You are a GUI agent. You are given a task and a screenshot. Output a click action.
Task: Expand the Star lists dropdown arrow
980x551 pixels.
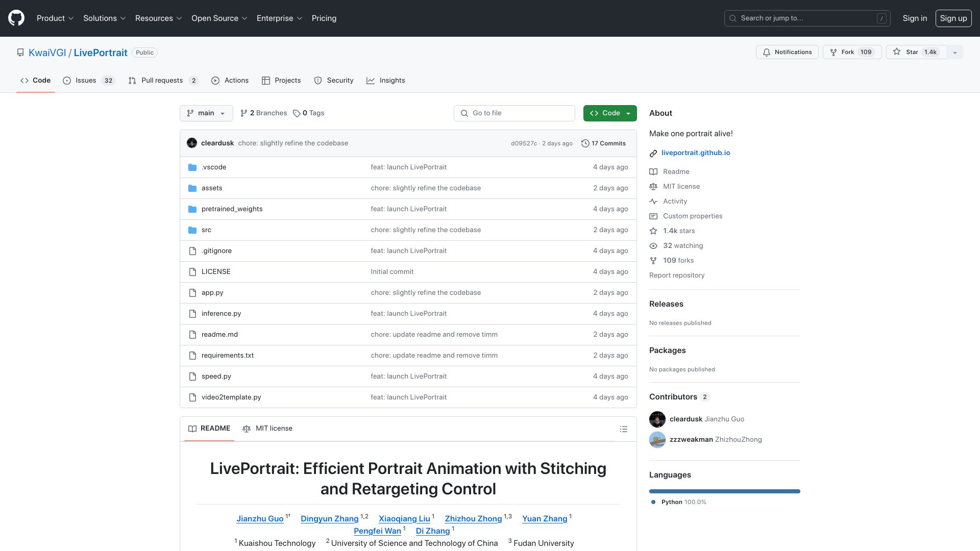click(x=955, y=52)
